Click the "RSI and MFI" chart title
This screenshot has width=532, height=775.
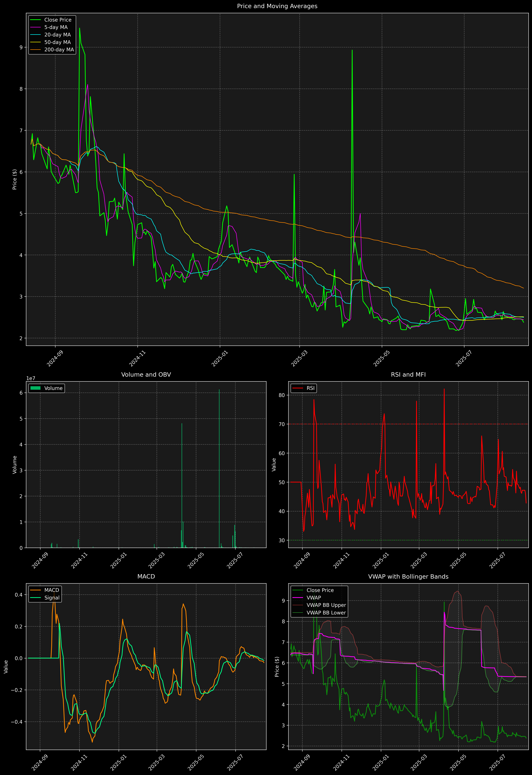(x=408, y=374)
